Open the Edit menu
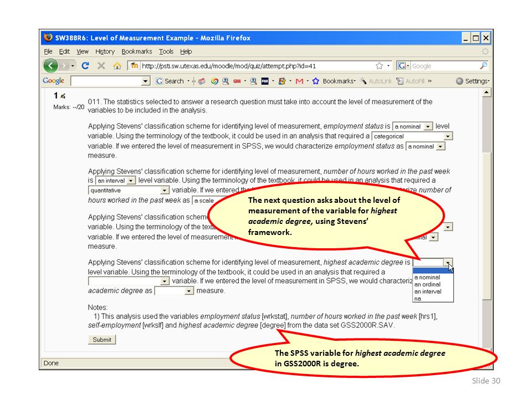The width and height of the screenshot is (532, 399). pyautogui.click(x=64, y=52)
